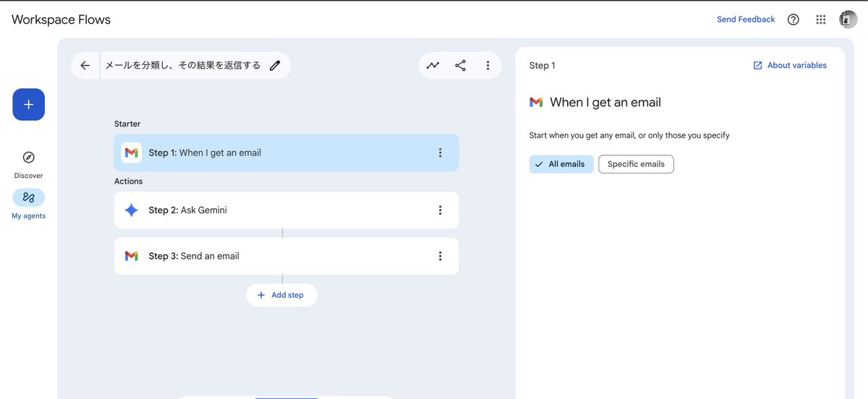Open the account profile avatar
The height and width of the screenshot is (399, 868).
(x=848, y=20)
